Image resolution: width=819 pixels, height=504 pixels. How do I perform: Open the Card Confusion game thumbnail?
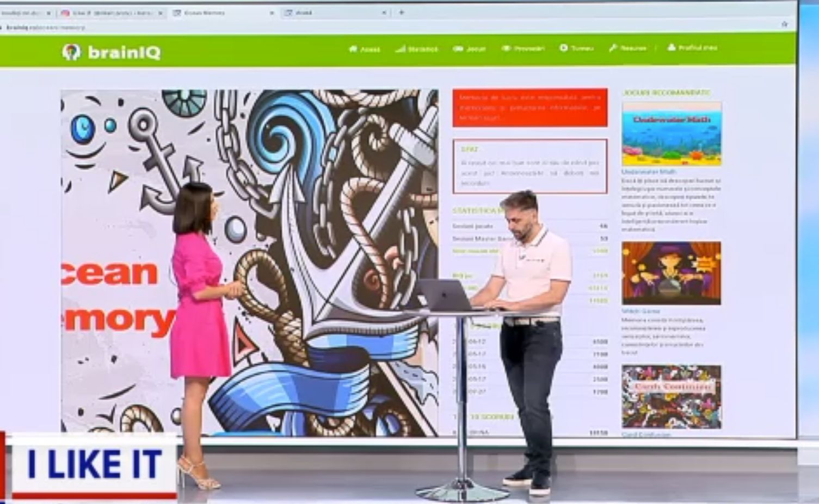click(x=672, y=397)
